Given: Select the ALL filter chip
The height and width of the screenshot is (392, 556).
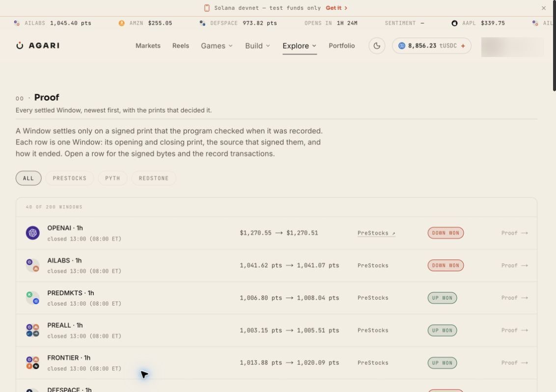Looking at the screenshot, I should pos(28,178).
